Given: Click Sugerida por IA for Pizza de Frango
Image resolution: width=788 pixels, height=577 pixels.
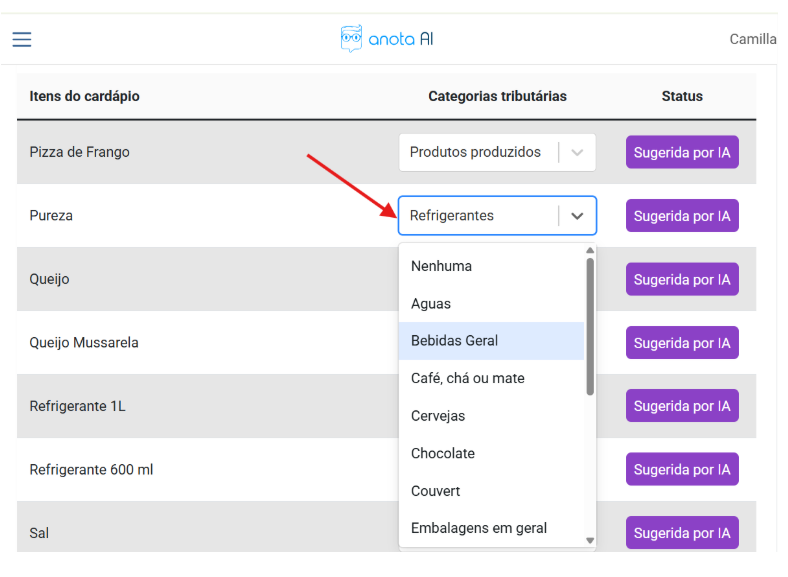Looking at the screenshot, I should [682, 152].
